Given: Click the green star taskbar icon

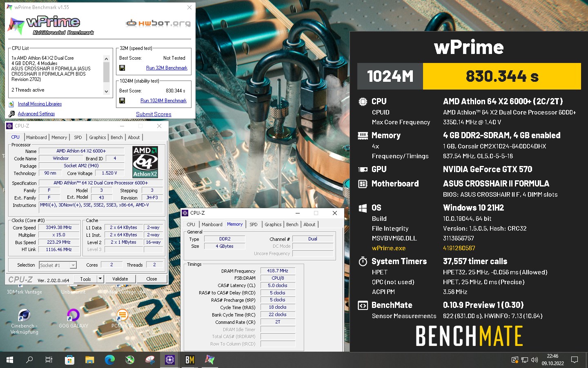Looking at the screenshot, I should coord(130,360).
